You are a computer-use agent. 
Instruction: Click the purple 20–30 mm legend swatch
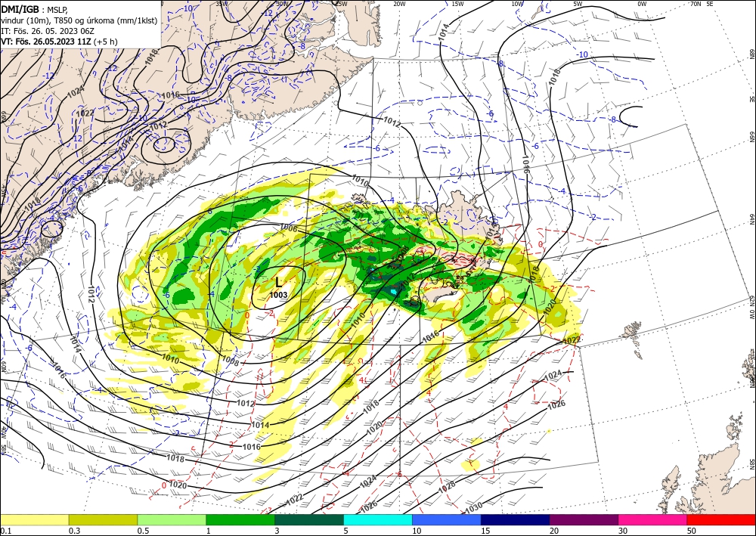(584, 519)
